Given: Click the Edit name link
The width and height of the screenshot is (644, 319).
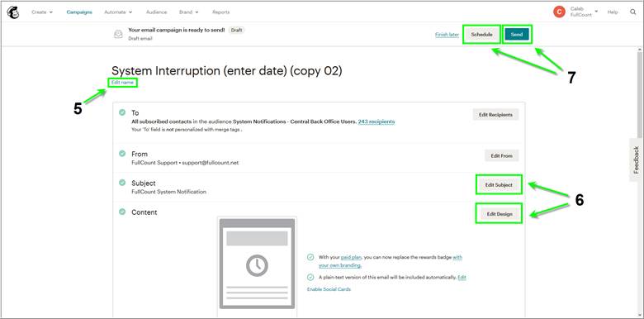Looking at the screenshot, I should (x=122, y=83).
